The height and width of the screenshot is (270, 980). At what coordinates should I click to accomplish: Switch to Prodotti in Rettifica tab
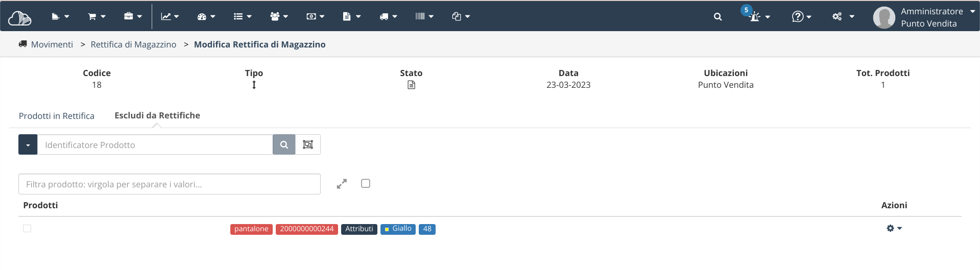(57, 116)
